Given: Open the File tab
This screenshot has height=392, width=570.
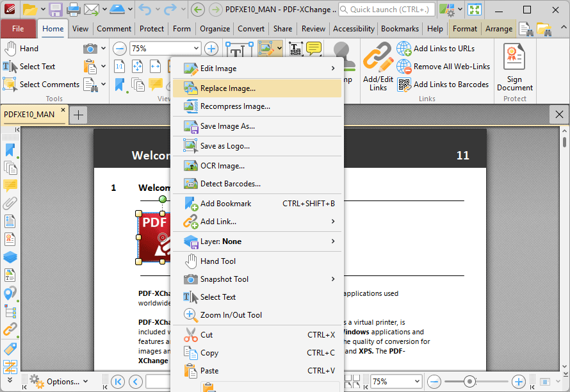Looking at the screenshot, I should (x=18, y=29).
